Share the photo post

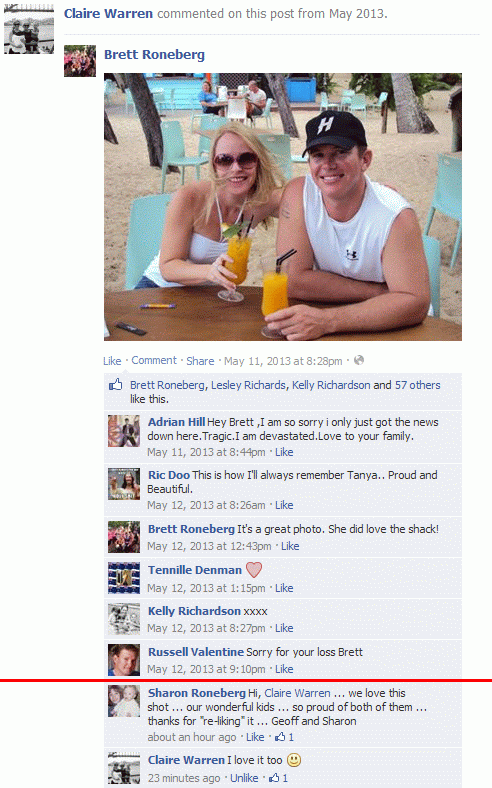tap(200, 361)
